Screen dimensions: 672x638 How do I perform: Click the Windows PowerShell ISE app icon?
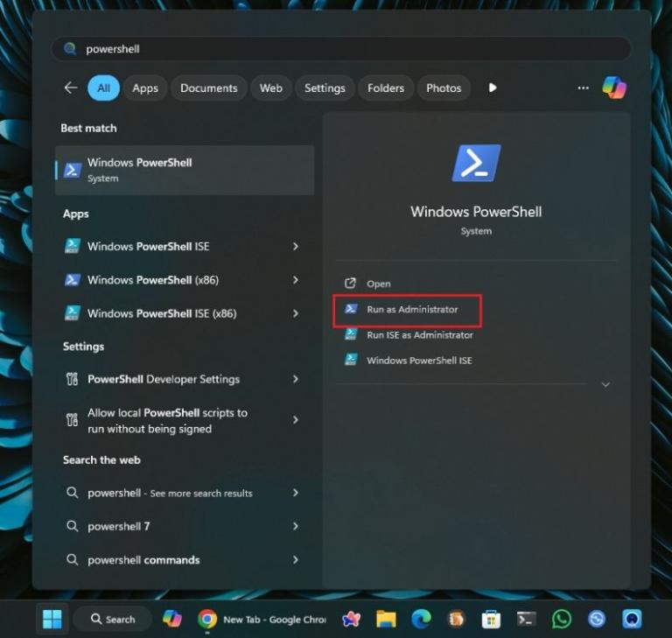[x=72, y=246]
